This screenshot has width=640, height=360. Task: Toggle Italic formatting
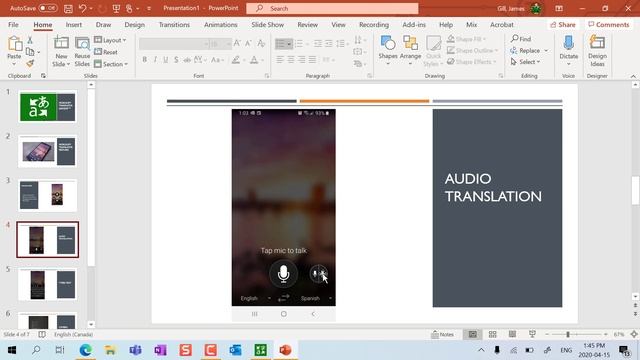155,60
